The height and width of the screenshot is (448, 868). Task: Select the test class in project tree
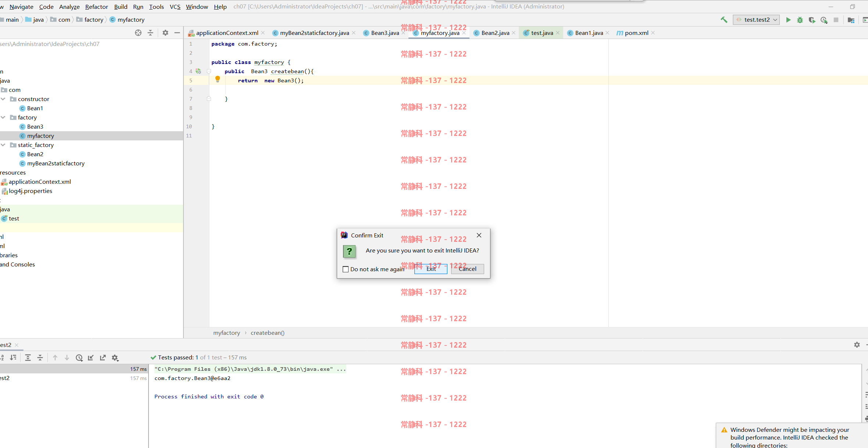(14, 218)
